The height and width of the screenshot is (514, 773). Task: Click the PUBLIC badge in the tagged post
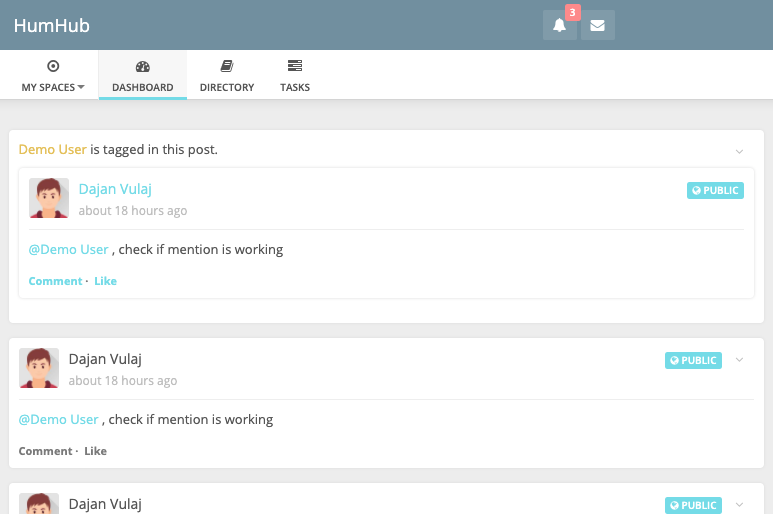[715, 190]
